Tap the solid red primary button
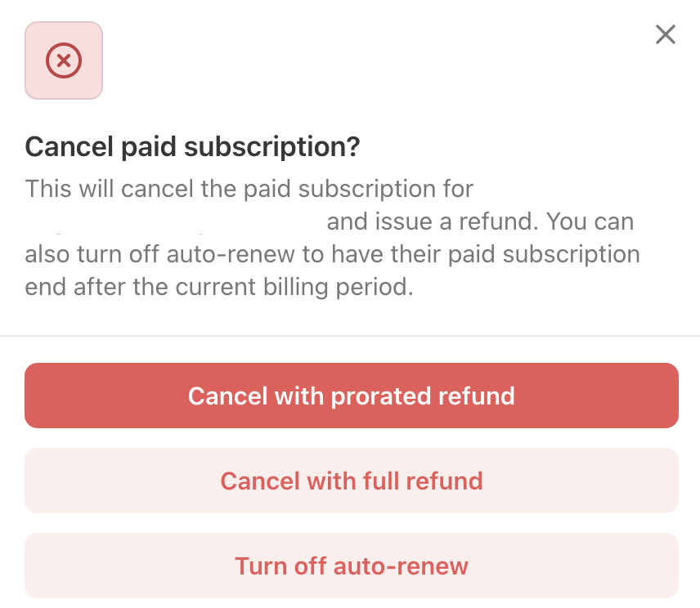The width and height of the screenshot is (700, 608). (x=352, y=396)
